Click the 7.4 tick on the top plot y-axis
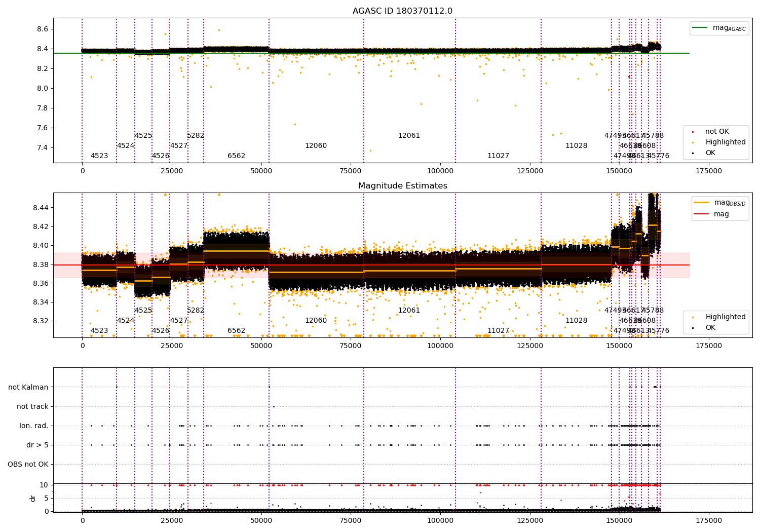The height and width of the screenshot is (532, 760). [43, 148]
